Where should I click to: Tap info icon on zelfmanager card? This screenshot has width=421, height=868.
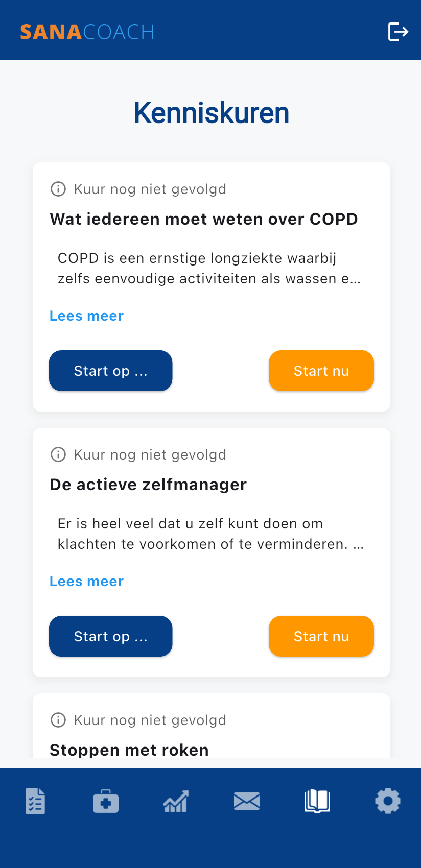click(x=58, y=454)
